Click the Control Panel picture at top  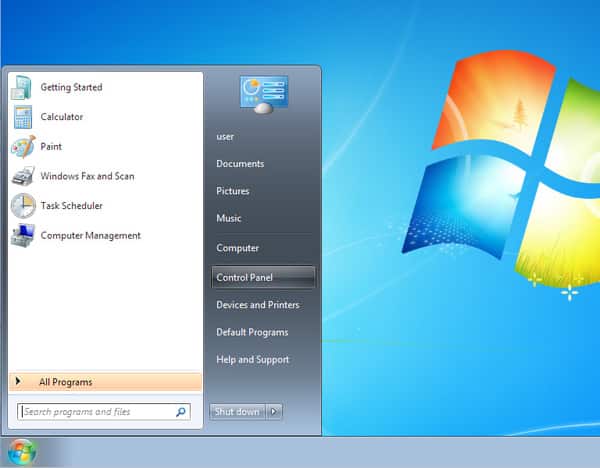pyautogui.click(x=264, y=94)
